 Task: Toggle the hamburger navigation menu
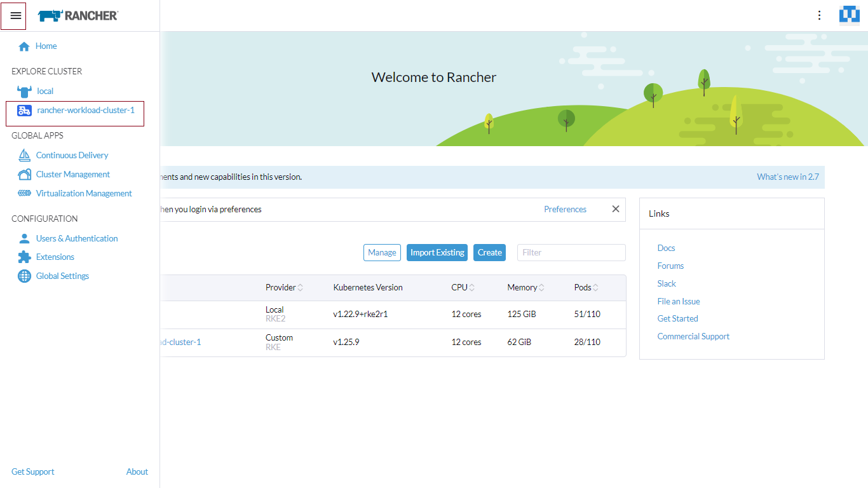[16, 16]
